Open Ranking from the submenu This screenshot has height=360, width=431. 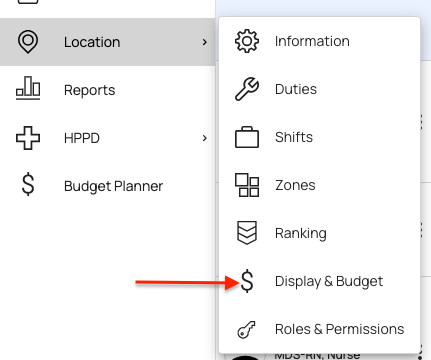click(x=319, y=233)
